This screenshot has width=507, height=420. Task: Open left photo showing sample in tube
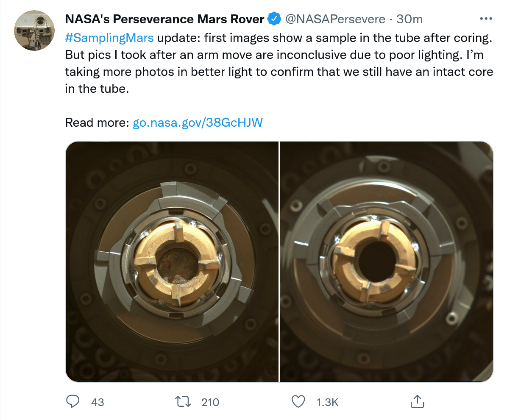pyautogui.click(x=172, y=262)
